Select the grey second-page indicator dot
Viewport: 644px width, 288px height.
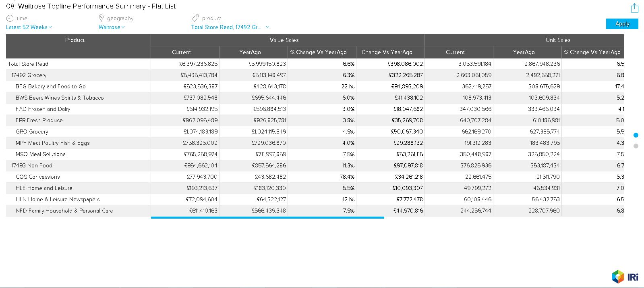636,146
